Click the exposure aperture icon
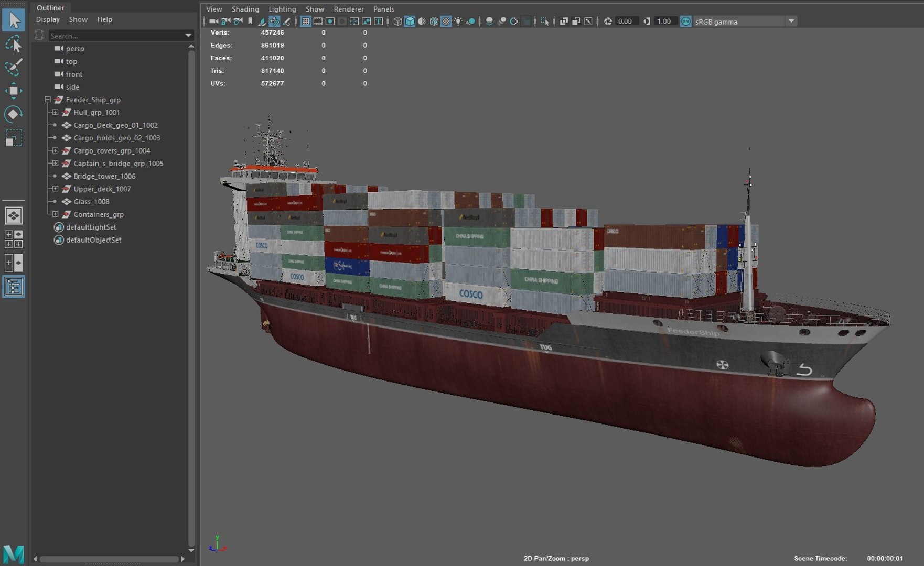This screenshot has width=924, height=566. click(x=608, y=21)
